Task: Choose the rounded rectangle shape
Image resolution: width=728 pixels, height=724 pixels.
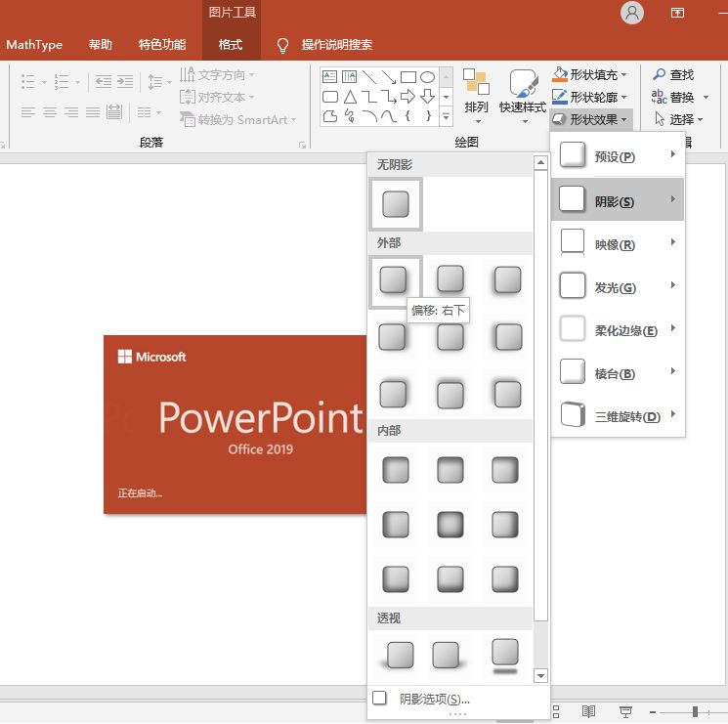Action: [329, 97]
